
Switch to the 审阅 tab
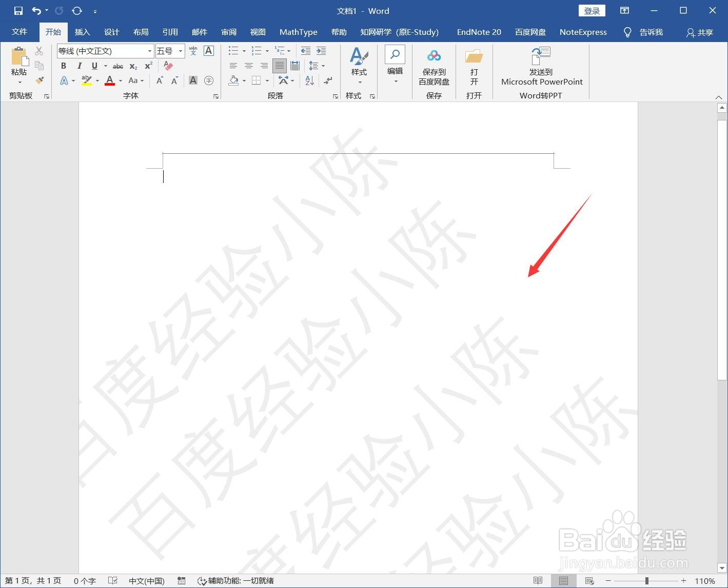coord(229,32)
